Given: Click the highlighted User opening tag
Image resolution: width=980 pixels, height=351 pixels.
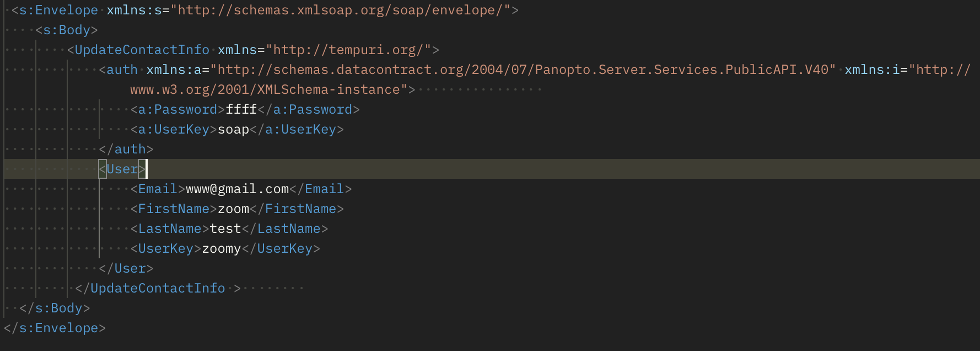Looking at the screenshot, I should point(122,169).
